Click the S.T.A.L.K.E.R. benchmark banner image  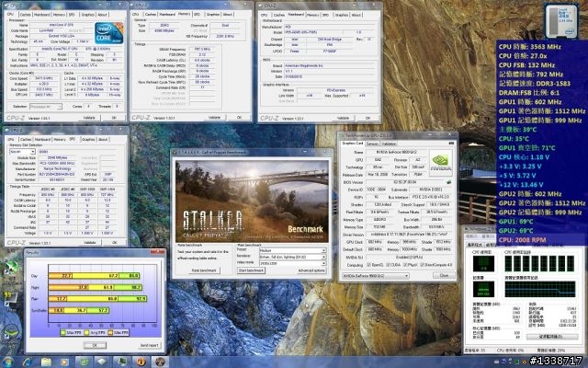(x=252, y=201)
